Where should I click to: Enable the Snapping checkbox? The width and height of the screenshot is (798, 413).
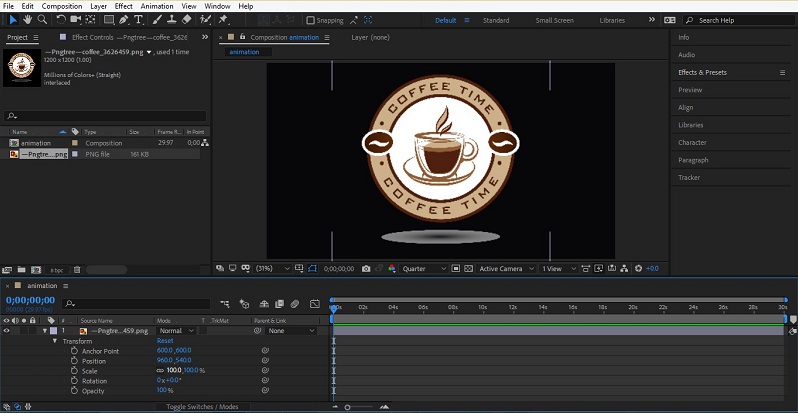coord(310,20)
